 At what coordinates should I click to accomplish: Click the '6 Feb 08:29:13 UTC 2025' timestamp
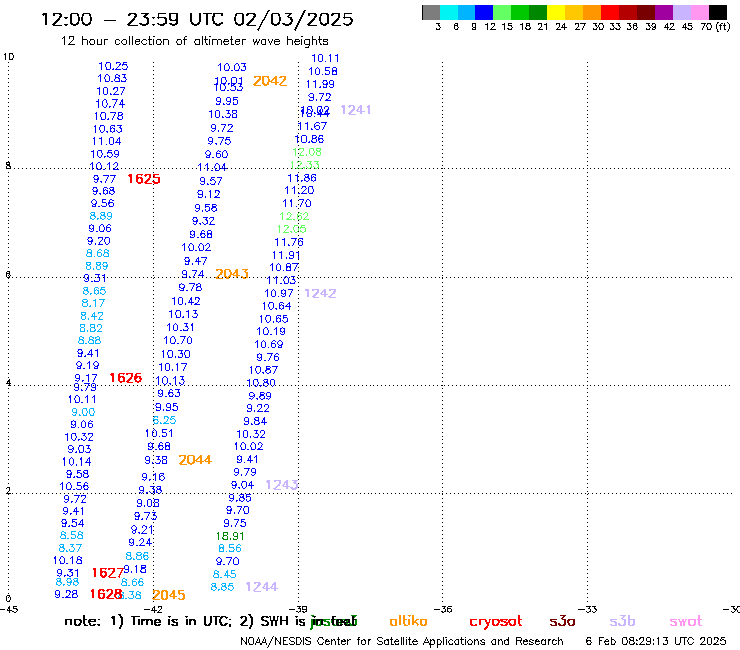656,641
